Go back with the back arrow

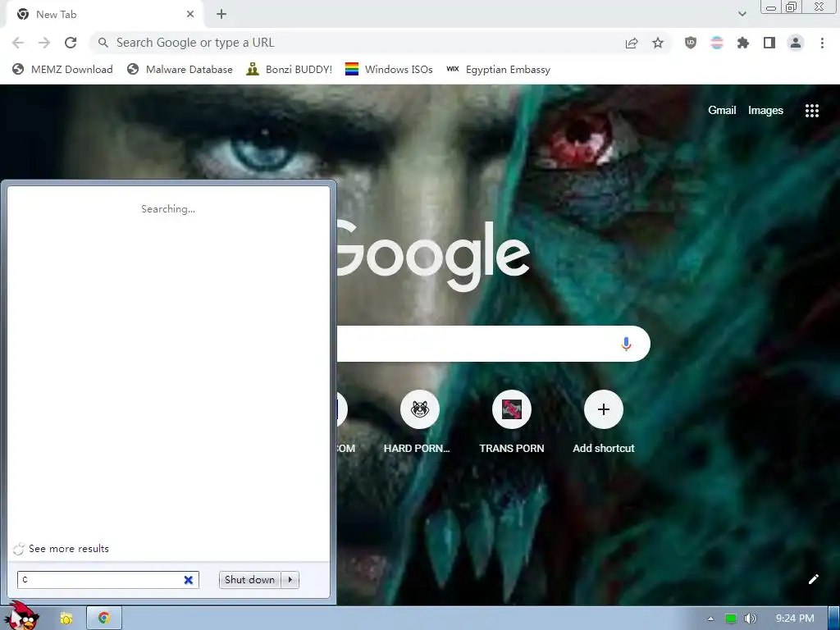(18, 43)
